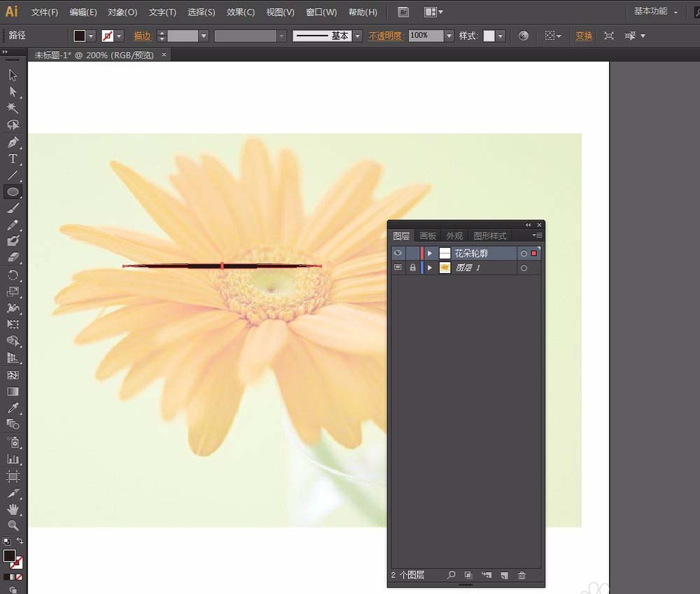This screenshot has width=700, height=594.
Task: Select the Direct Selection tool
Action: [13, 92]
